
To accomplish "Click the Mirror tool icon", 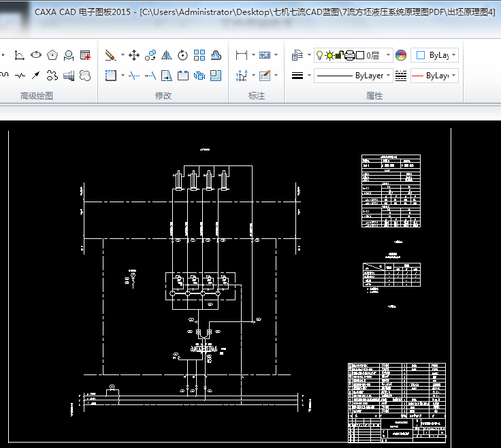I will click(167, 55).
